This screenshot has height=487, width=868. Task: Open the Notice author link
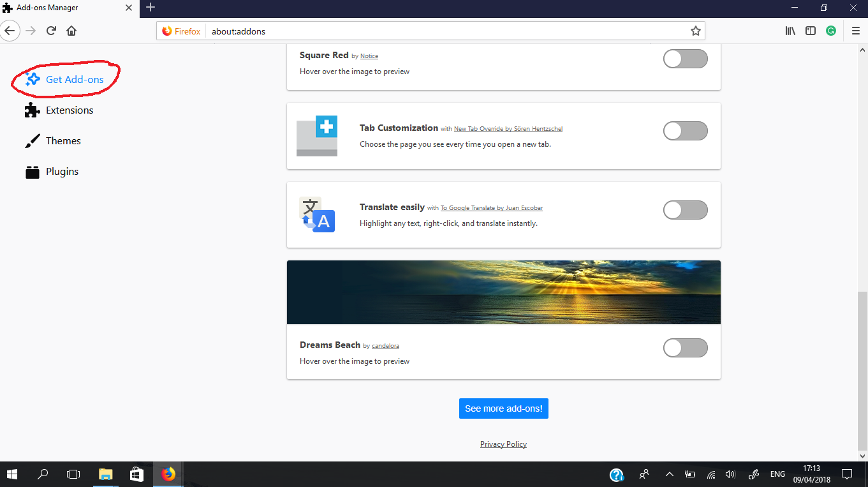pyautogui.click(x=369, y=56)
